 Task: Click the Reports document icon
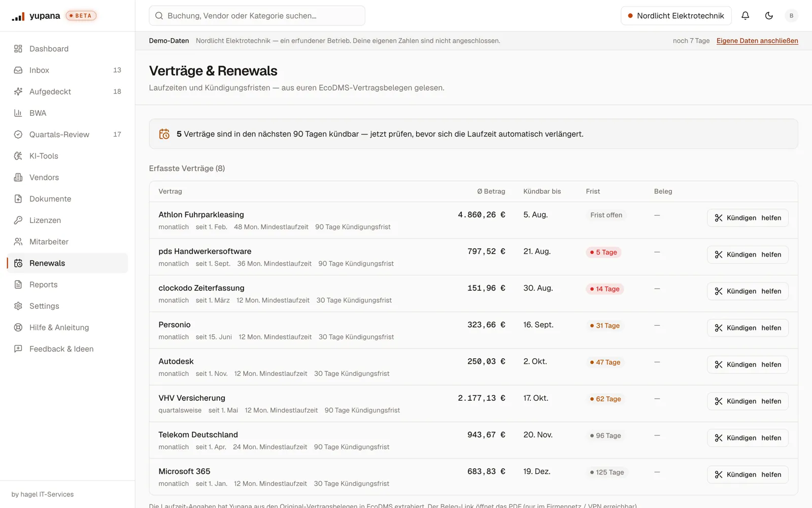(x=18, y=284)
